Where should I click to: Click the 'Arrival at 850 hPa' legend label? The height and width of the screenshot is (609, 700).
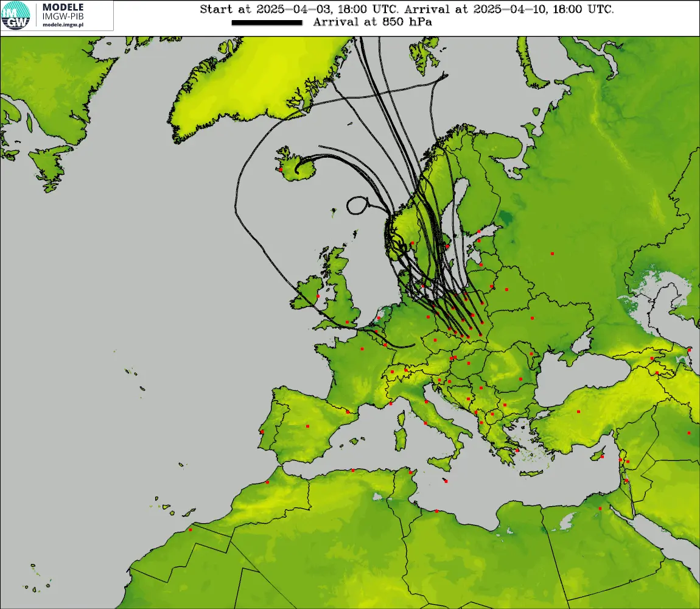pos(373,22)
